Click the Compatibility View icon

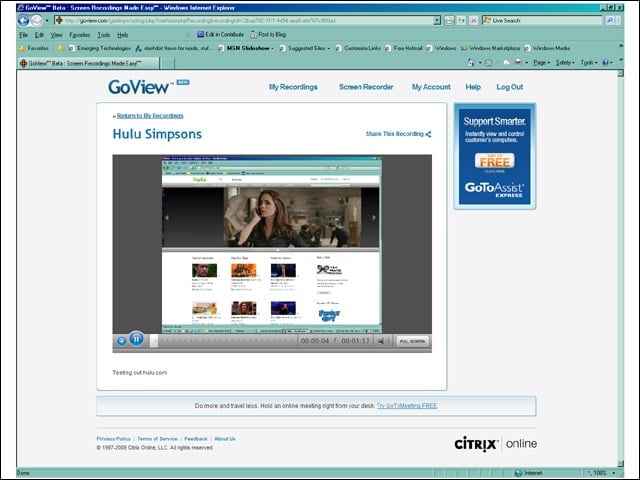(449, 20)
